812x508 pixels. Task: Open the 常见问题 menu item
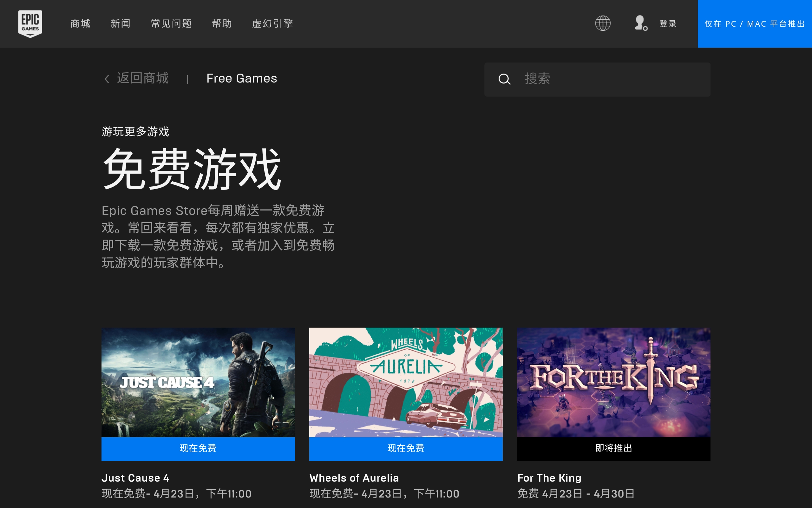(172, 23)
